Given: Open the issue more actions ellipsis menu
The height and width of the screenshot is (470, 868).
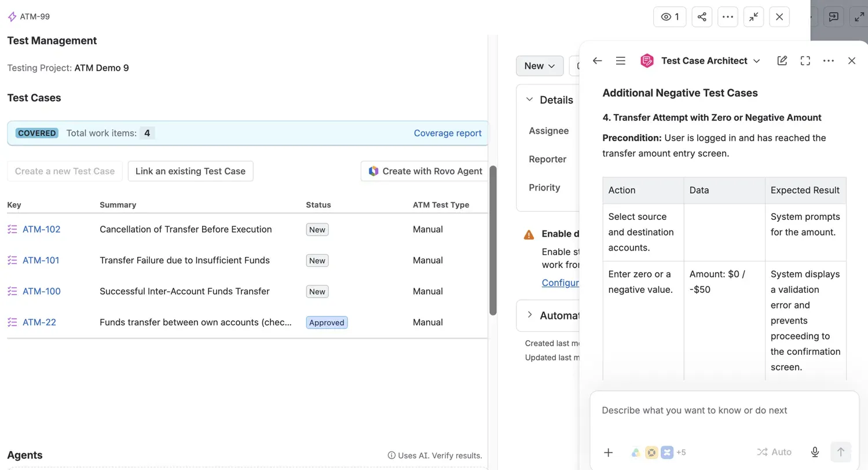Looking at the screenshot, I should click(728, 17).
